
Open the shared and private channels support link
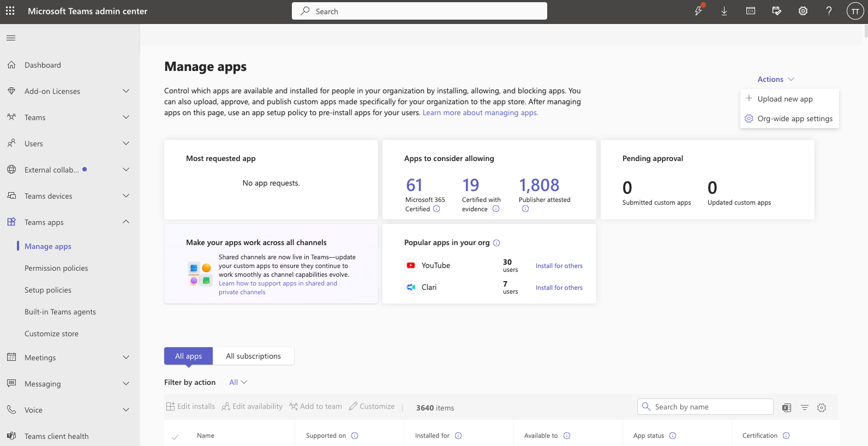(278, 288)
